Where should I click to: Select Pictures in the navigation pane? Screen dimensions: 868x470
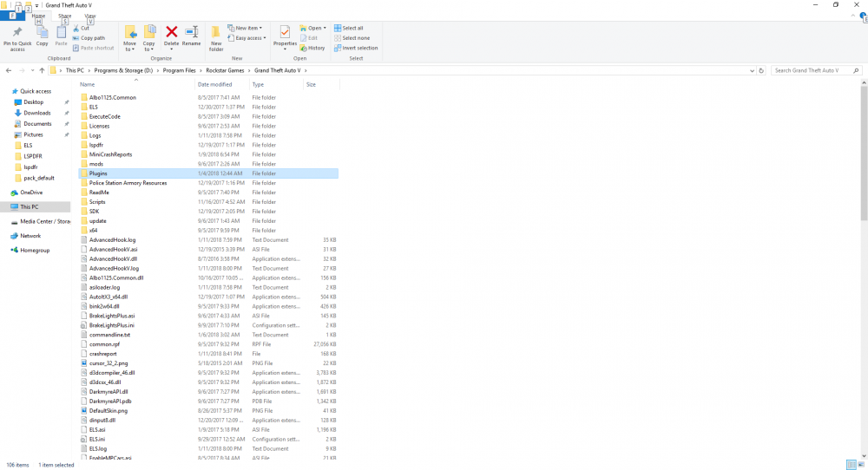tap(33, 135)
